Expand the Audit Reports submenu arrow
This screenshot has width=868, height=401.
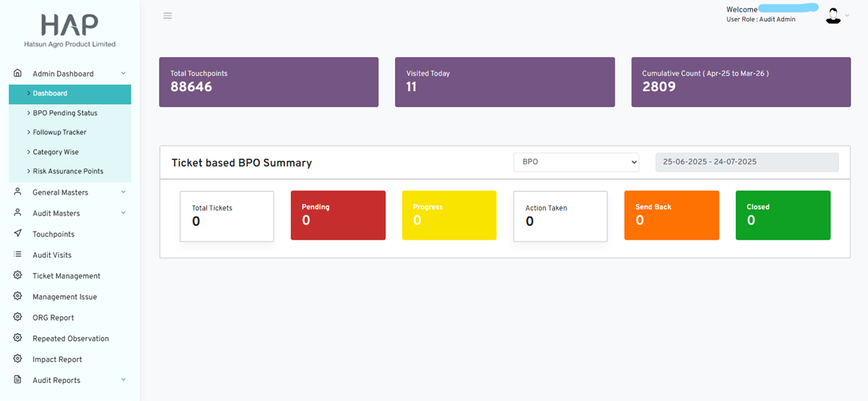click(123, 380)
